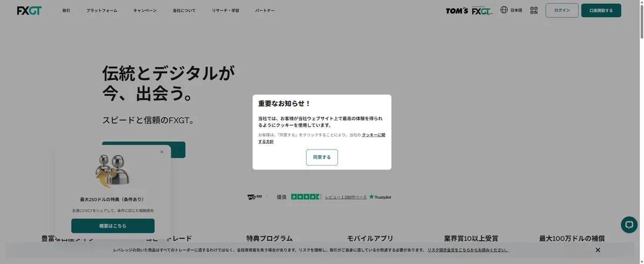Image resolution: width=644 pixels, height=264 pixels.
Task: Accept cookies with 同意する button
Action: (x=322, y=157)
